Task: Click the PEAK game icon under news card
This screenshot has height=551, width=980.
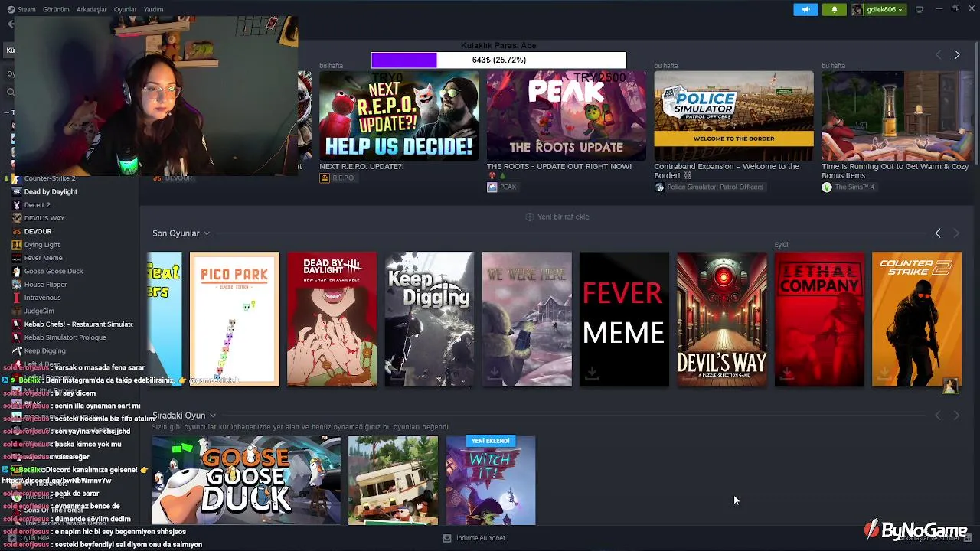Action: 492,187
